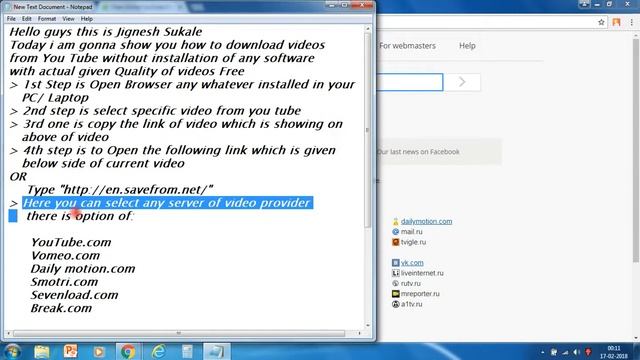Viewport: 640px width, 360px height.
Task: Click the Notepad horizontal scrollbar thumb
Action: [179, 333]
